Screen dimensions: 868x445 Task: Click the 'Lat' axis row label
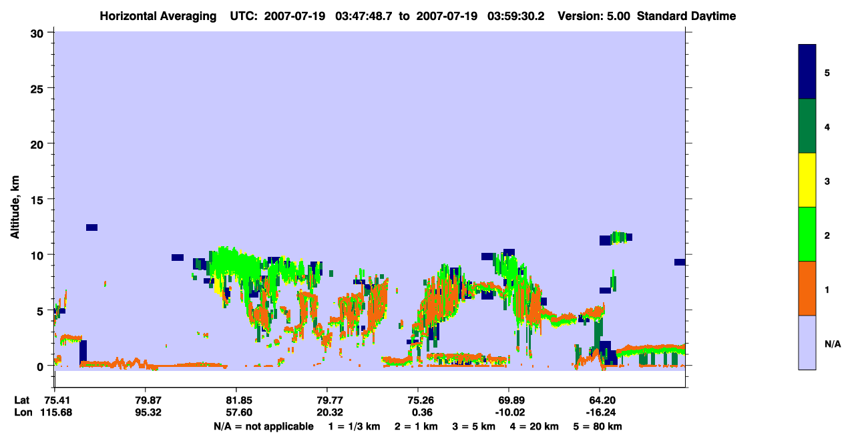pos(21,400)
